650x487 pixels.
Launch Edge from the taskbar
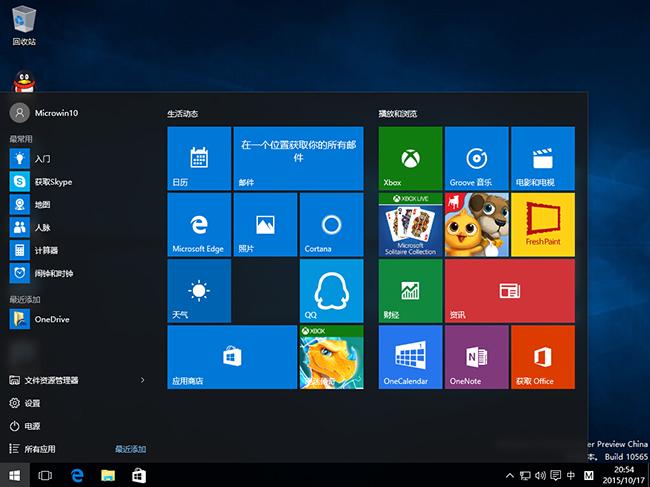coord(77,475)
